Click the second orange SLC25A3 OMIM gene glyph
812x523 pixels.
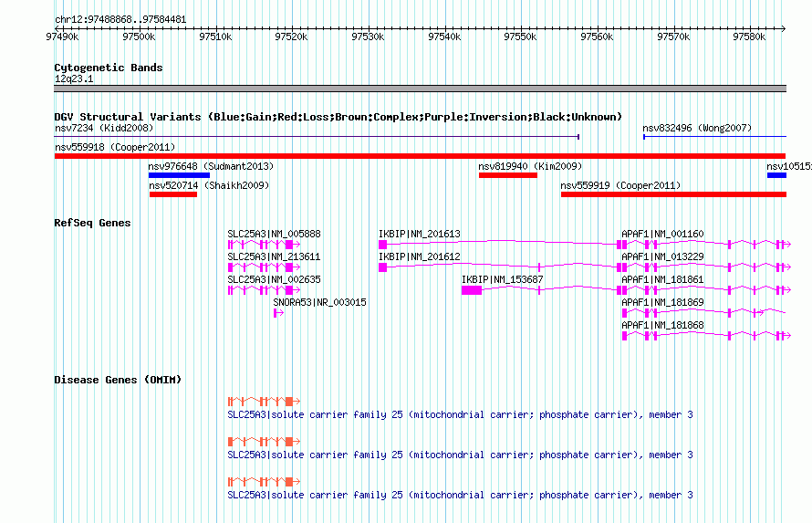point(264,442)
